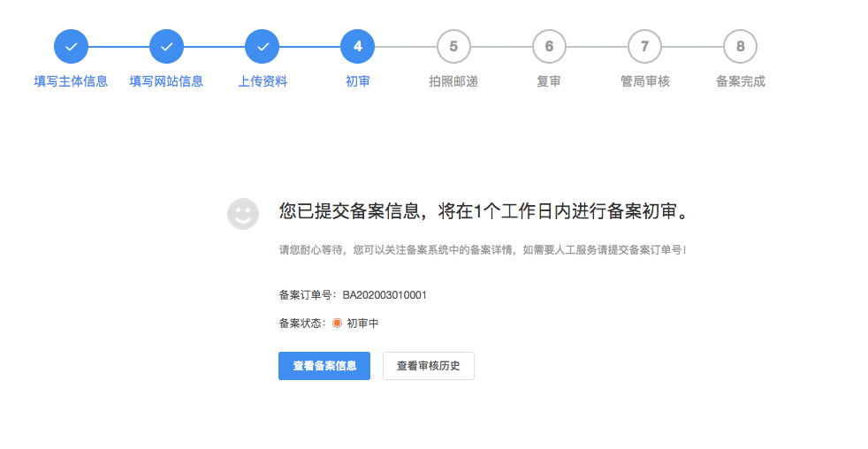Click the order number BA202003010001

tap(385, 295)
